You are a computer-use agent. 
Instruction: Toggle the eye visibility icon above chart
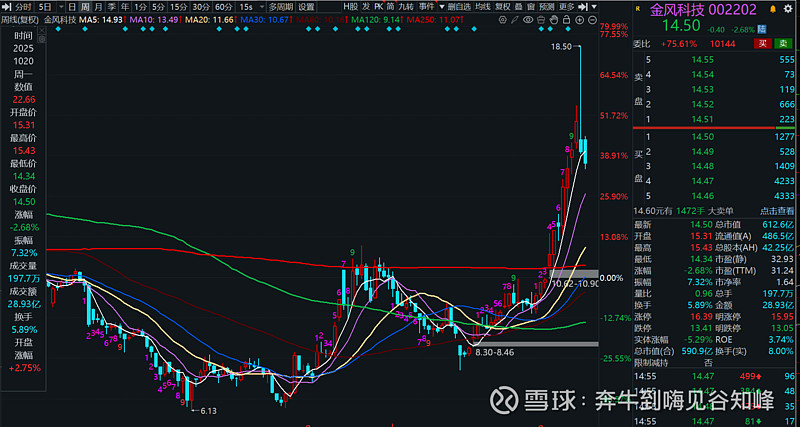[528, 19]
